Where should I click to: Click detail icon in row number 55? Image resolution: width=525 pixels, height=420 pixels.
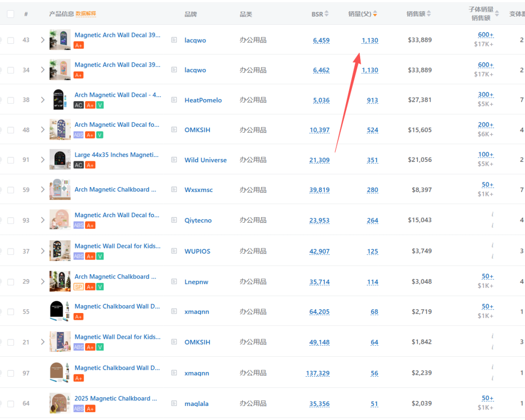point(174,312)
